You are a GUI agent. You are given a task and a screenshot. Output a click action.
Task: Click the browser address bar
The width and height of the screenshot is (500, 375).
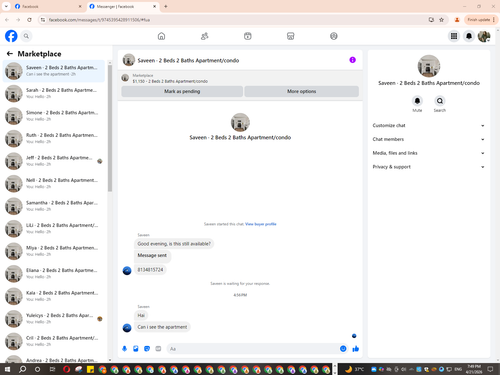233,20
